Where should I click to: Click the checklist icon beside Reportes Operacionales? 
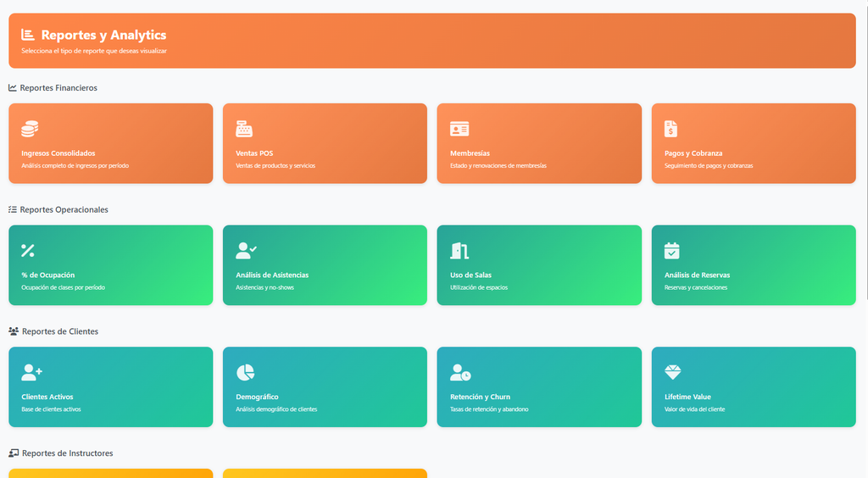coord(12,209)
